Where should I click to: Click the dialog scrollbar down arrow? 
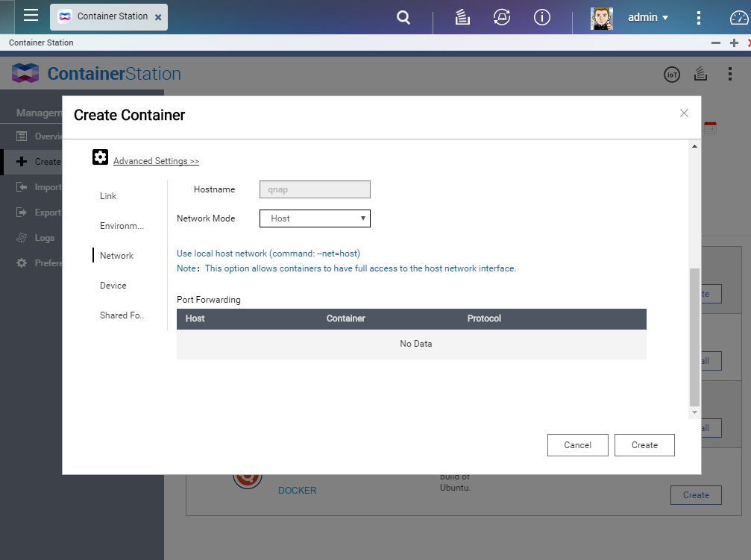(694, 412)
